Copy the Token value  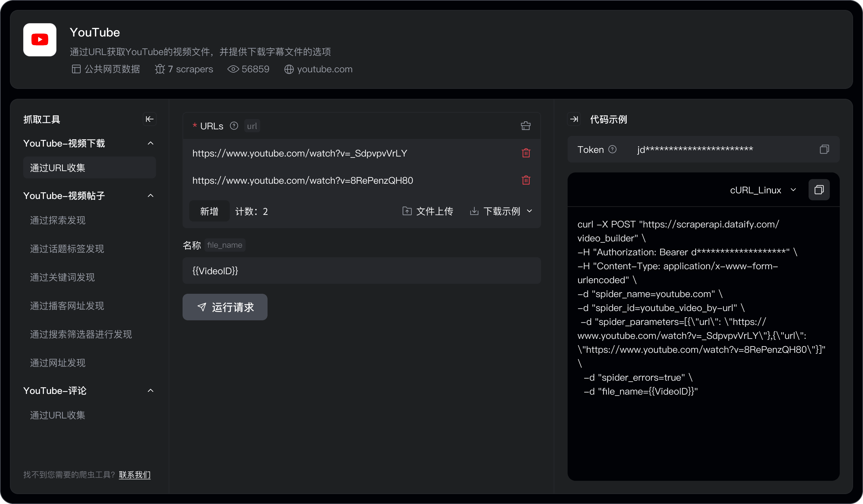coord(824,149)
